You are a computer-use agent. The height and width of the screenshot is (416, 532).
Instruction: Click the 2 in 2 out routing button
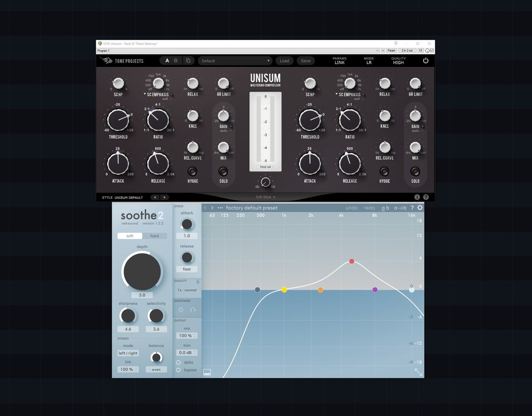407,51
